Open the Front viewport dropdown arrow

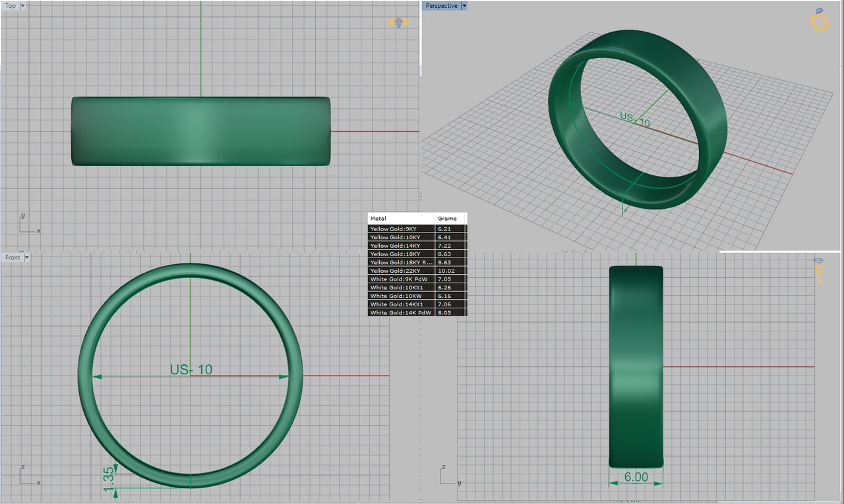(27, 258)
